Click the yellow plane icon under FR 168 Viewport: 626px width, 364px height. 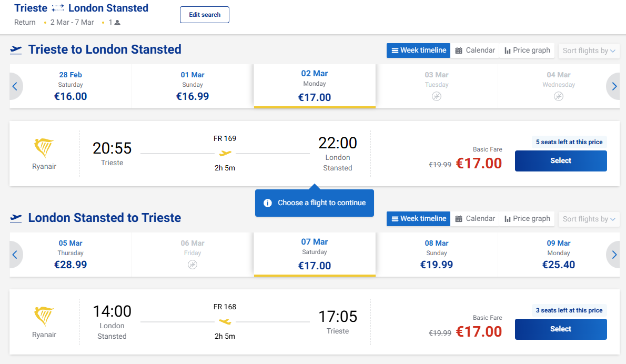point(225,321)
